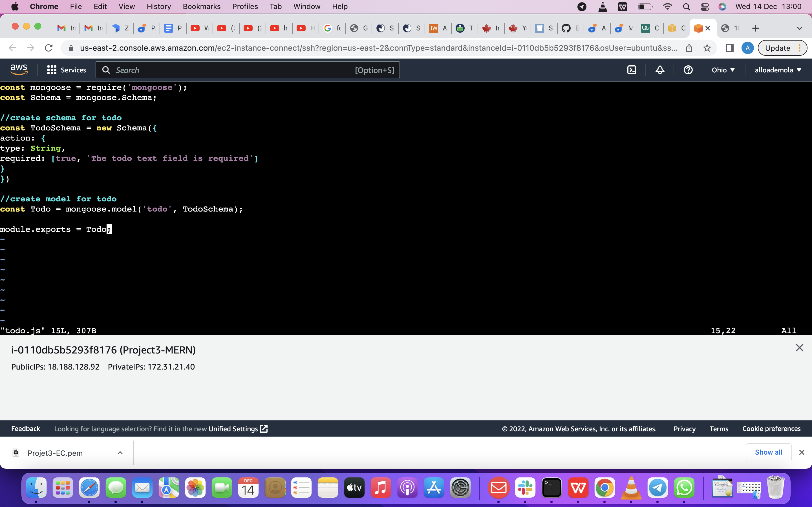The height and width of the screenshot is (507, 812).
Task: Expand options for Projet3-EC.pem download
Action: tap(120, 453)
